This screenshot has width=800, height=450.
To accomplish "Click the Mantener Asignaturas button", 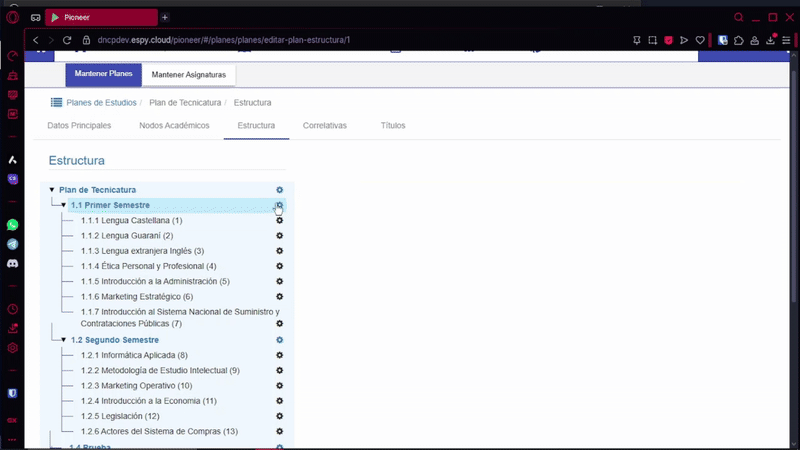I will click(x=189, y=74).
